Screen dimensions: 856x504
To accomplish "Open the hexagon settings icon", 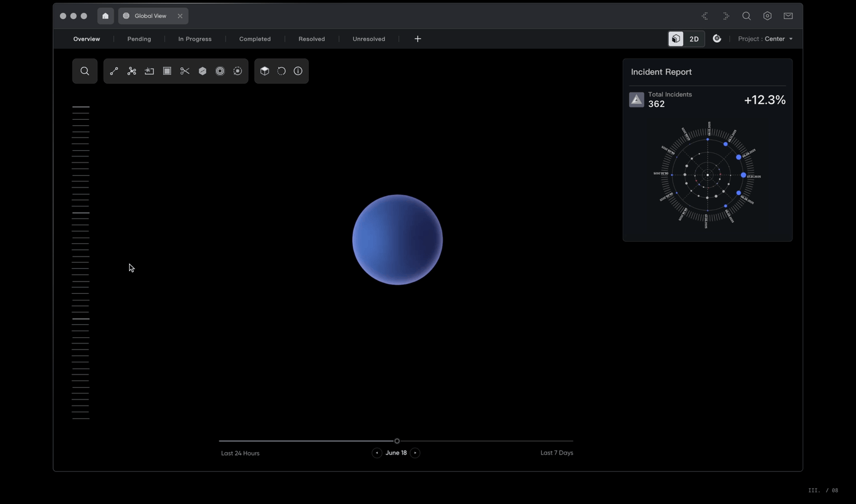I will 767,16.
